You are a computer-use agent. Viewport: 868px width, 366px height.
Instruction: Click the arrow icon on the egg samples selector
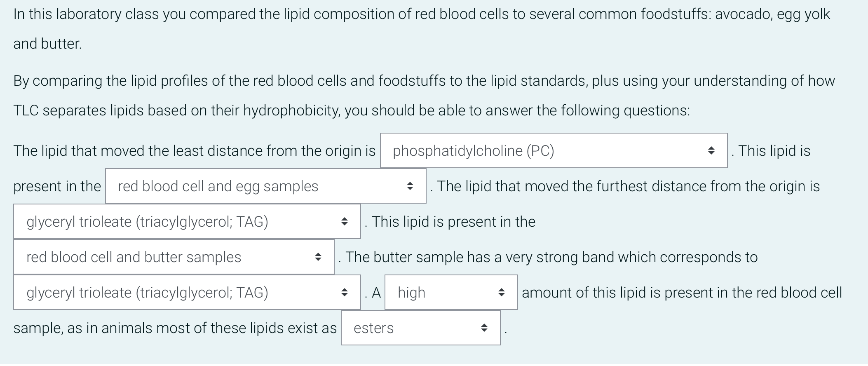(x=410, y=186)
